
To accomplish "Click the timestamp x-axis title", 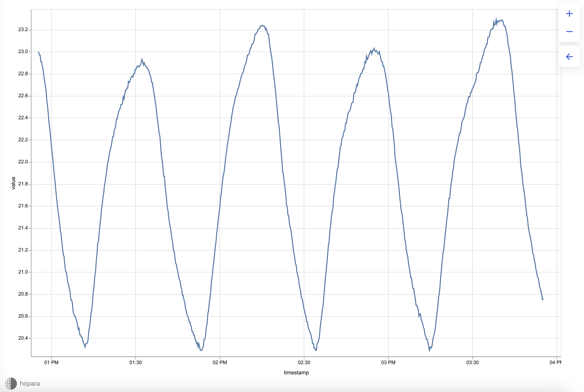I will point(296,373).
